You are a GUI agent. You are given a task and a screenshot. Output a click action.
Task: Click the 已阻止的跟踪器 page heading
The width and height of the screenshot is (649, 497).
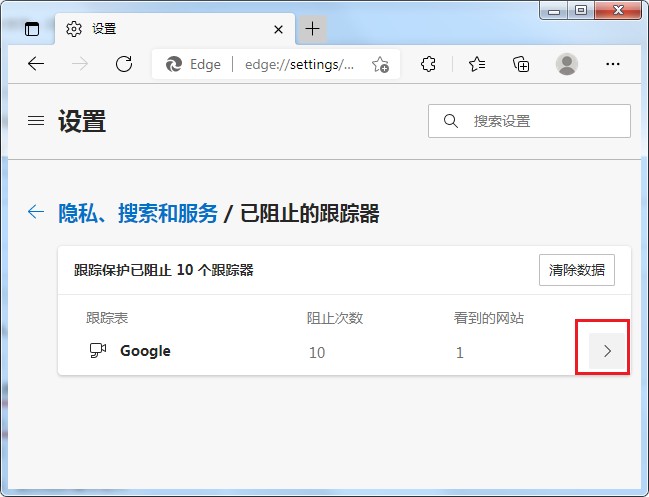click(x=310, y=214)
